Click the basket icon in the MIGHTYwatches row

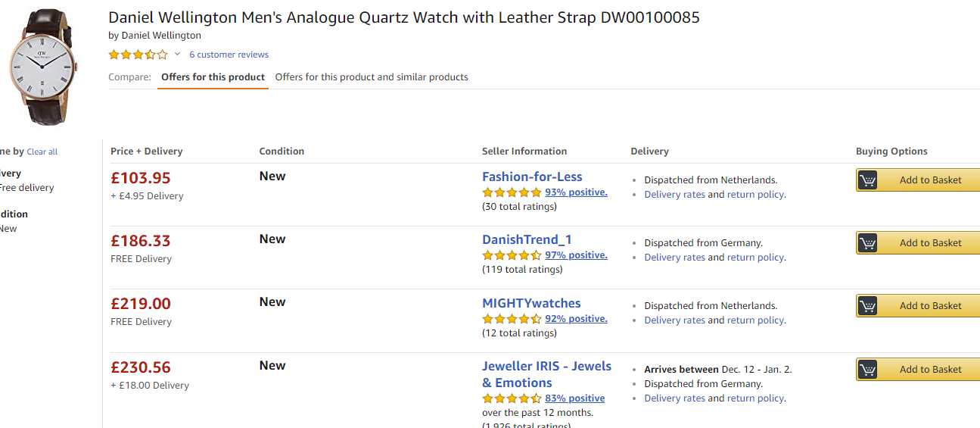[x=867, y=306]
